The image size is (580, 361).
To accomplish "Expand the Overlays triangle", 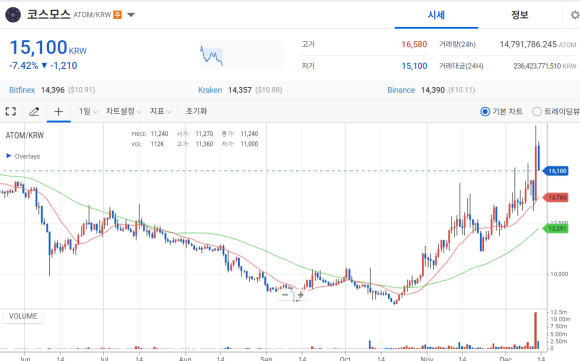I will pos(9,156).
